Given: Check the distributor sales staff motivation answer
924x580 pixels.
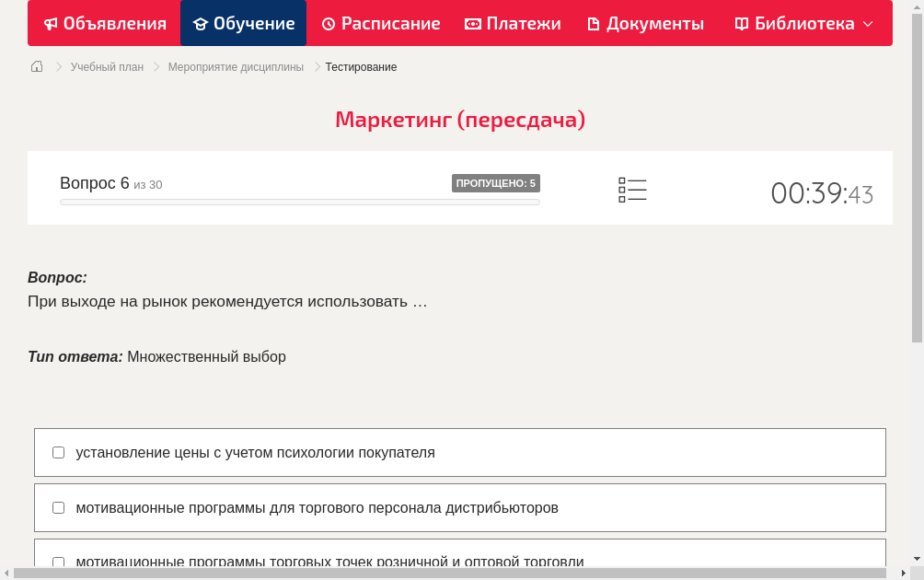Looking at the screenshot, I should pos(58,507).
